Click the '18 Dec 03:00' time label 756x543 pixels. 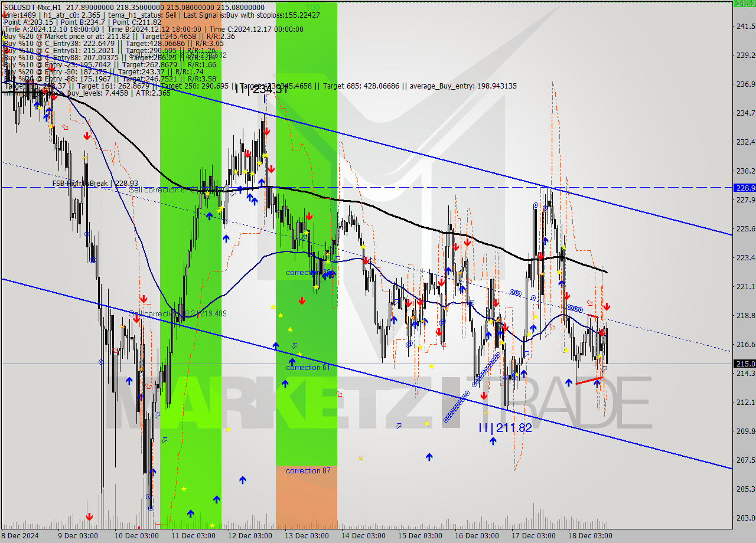[x=589, y=535]
